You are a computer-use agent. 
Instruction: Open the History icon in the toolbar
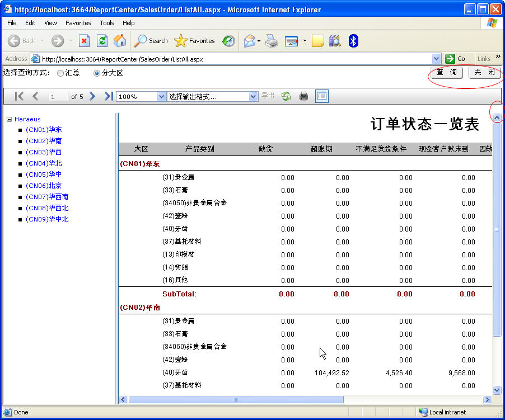pyautogui.click(x=228, y=41)
